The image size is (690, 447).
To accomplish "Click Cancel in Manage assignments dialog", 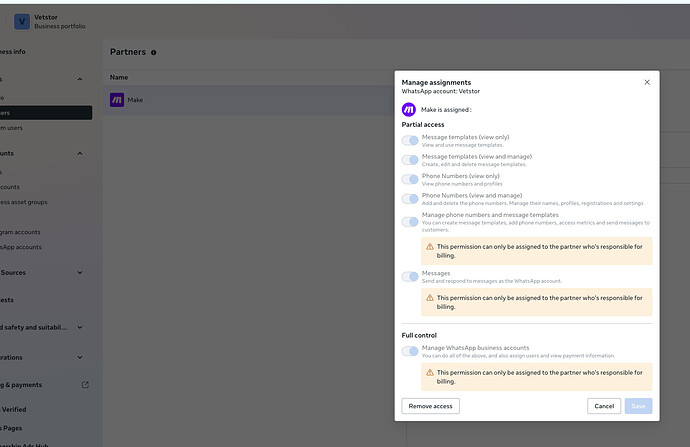I will [603, 406].
